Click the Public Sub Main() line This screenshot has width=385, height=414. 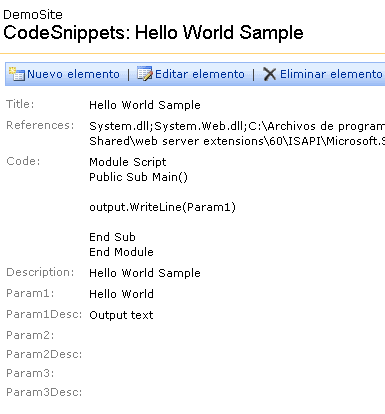coord(138,177)
